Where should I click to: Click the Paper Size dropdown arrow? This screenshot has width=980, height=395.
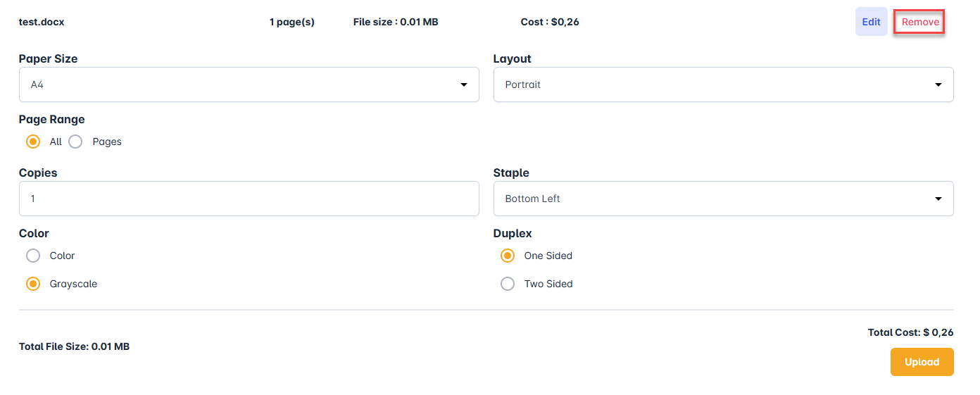(464, 84)
